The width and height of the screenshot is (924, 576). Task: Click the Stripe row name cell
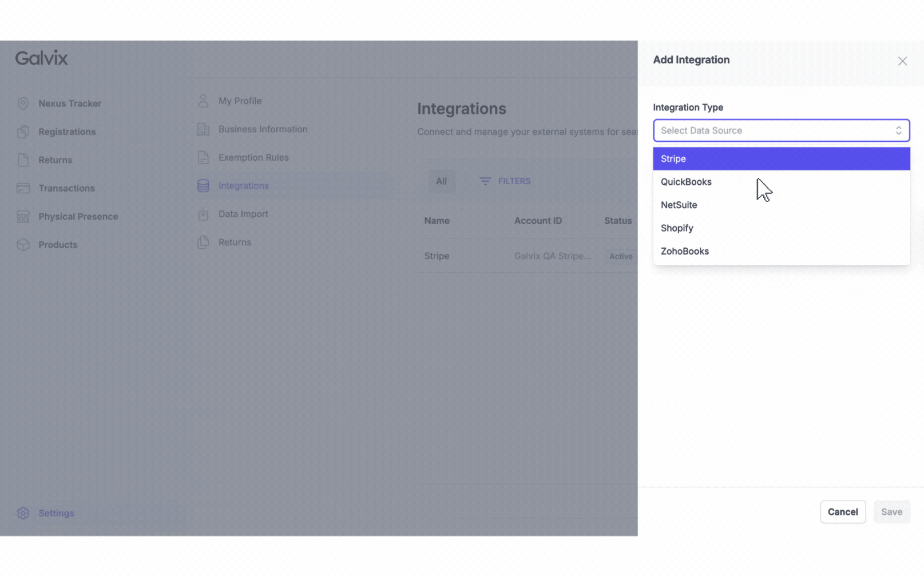click(x=437, y=256)
